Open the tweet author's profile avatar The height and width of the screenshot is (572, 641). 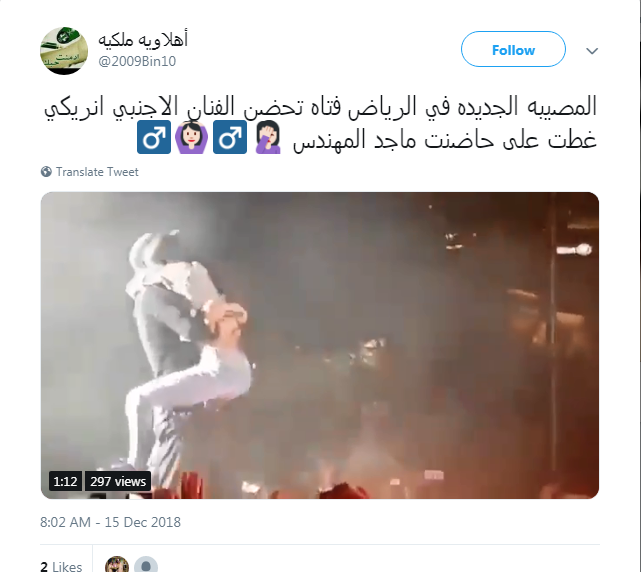64,51
